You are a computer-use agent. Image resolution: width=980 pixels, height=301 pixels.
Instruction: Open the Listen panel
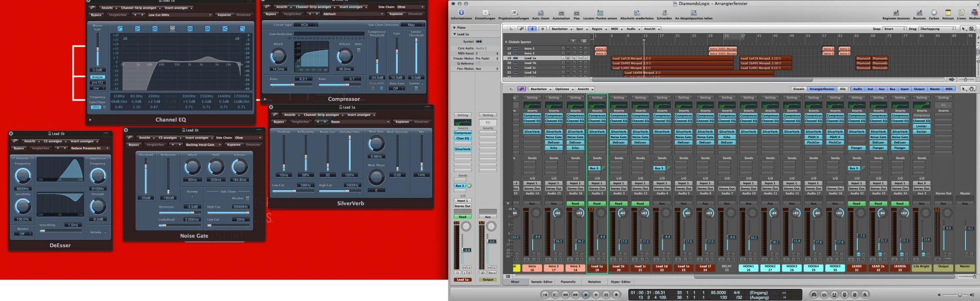(961, 13)
